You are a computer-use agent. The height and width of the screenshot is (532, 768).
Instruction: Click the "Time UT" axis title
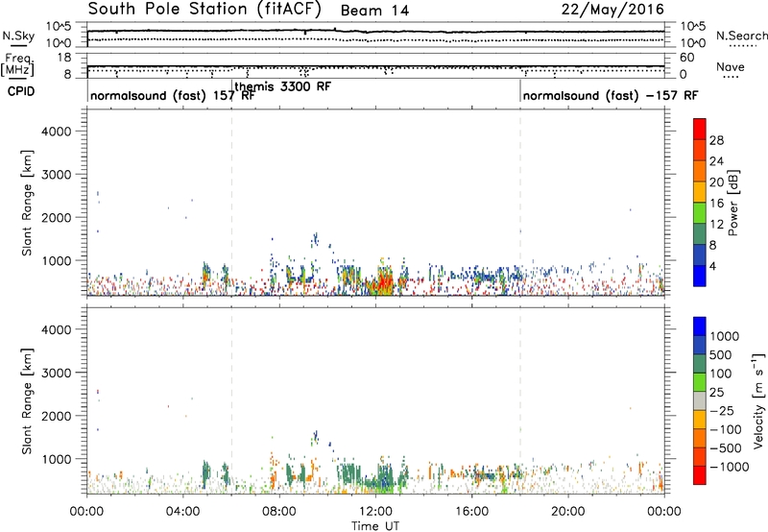coord(375,526)
